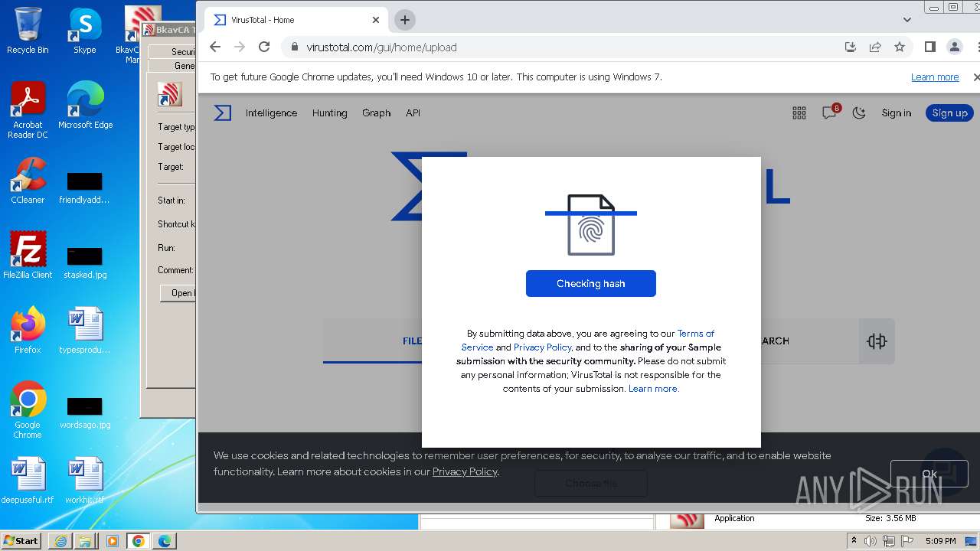Launch Acrobat Reader DC from desktop
This screenshot has height=551, width=980.
(x=28, y=110)
